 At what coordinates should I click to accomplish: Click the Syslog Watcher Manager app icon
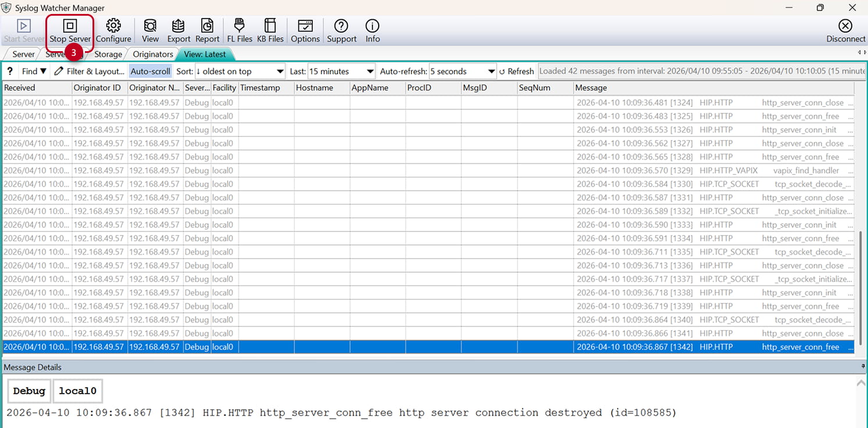(x=6, y=8)
